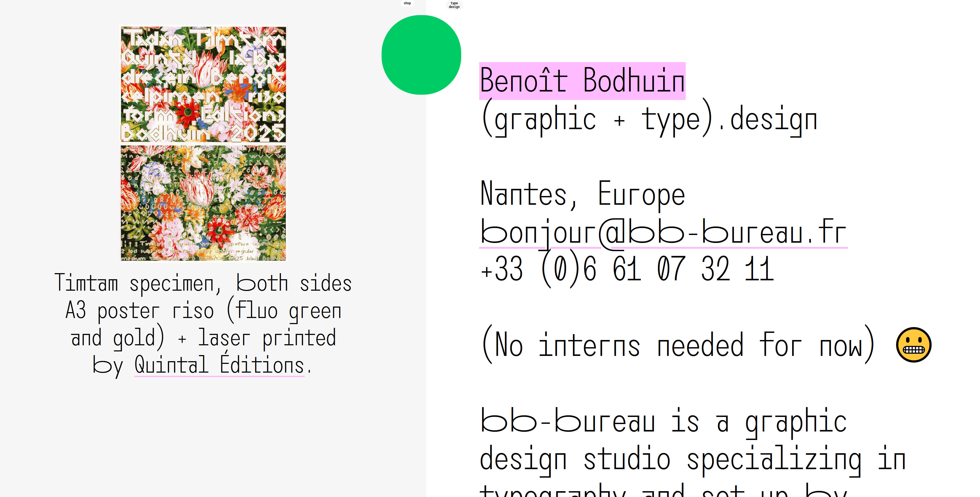
Task: Click the shop pill-shaped label
Action: point(407,3)
